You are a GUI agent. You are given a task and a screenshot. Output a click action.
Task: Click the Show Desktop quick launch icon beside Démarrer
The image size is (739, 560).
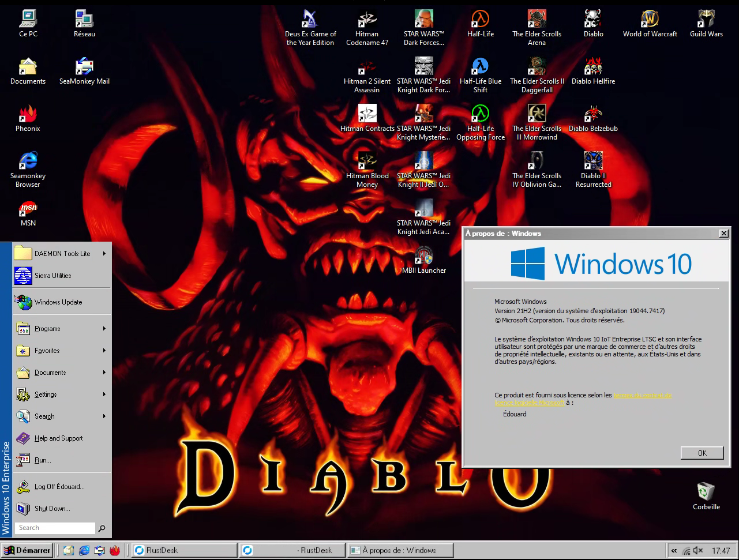(x=69, y=550)
